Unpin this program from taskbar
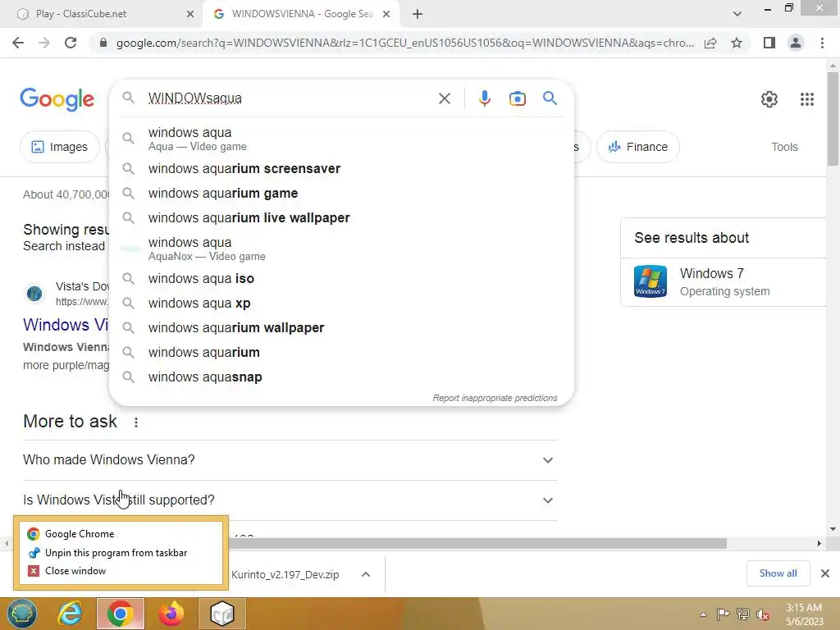Screen dimensions: 840x630 tap(121, 553)
